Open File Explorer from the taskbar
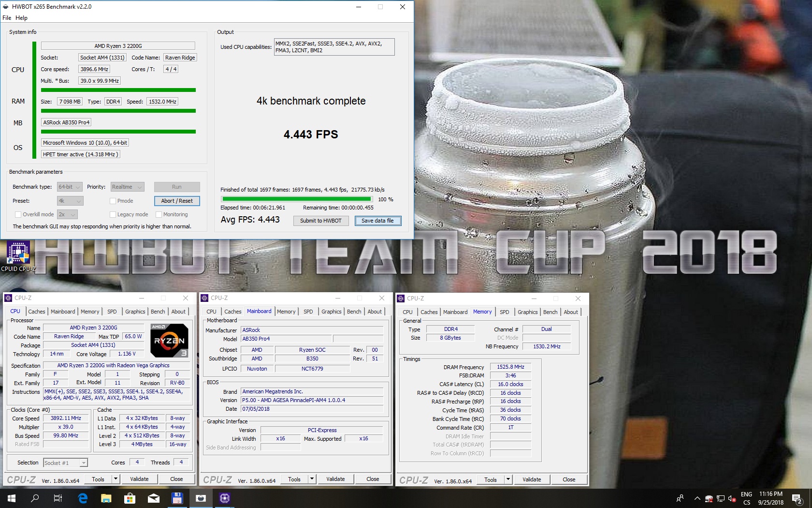Screen dimensions: 812x508 tap(106, 498)
